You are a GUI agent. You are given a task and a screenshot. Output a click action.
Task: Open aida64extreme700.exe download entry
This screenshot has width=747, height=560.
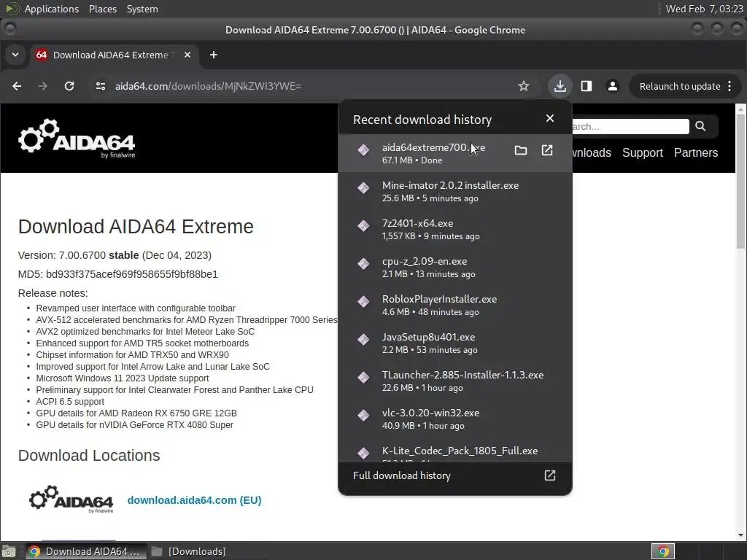click(x=454, y=153)
